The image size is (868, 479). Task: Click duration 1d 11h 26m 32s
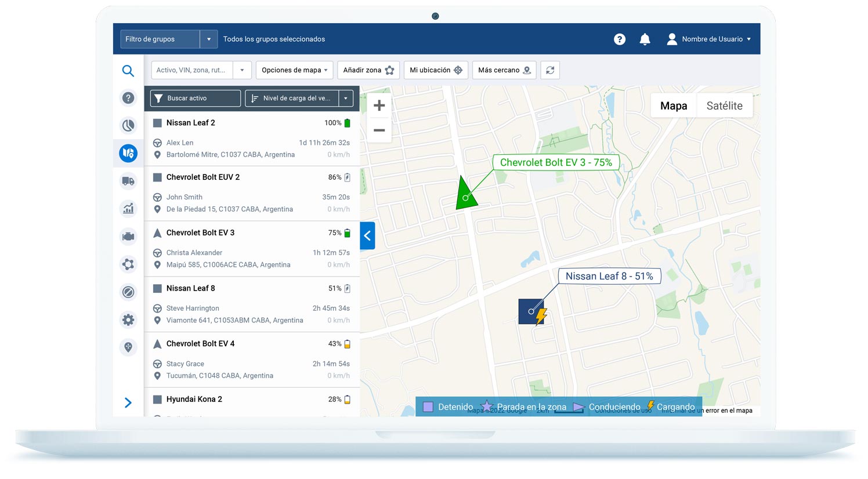(x=324, y=143)
